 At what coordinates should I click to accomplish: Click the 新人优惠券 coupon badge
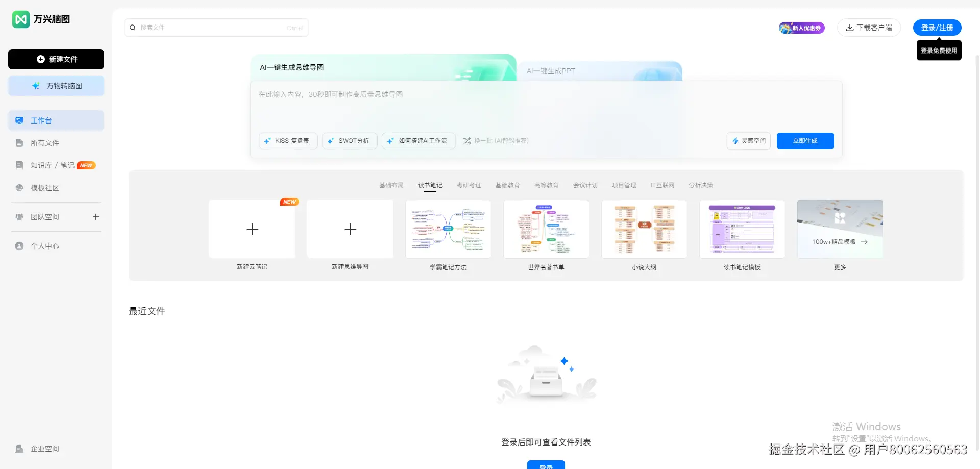(801, 28)
